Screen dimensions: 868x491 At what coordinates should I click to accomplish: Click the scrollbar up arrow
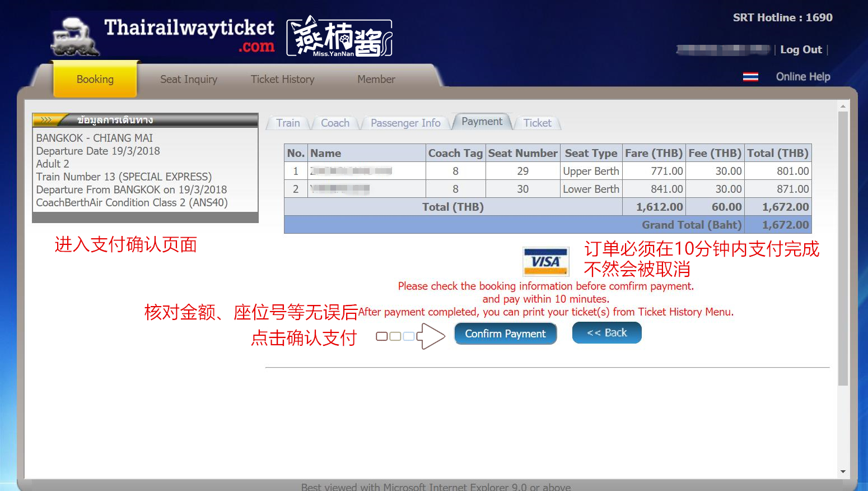(x=843, y=106)
